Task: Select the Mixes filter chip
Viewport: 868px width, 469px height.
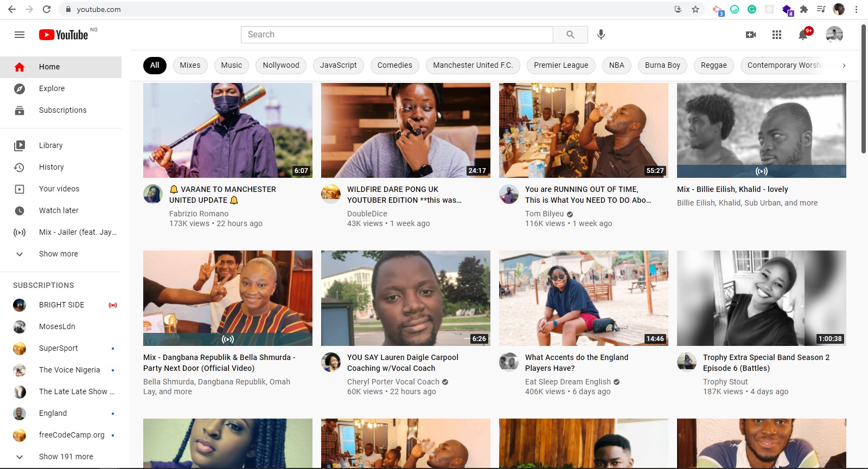Action: [190, 65]
